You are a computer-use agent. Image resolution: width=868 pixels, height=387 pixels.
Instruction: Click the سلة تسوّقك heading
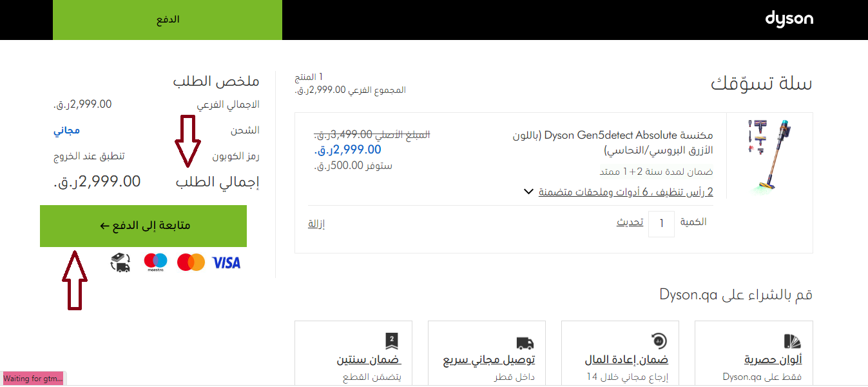click(x=762, y=84)
